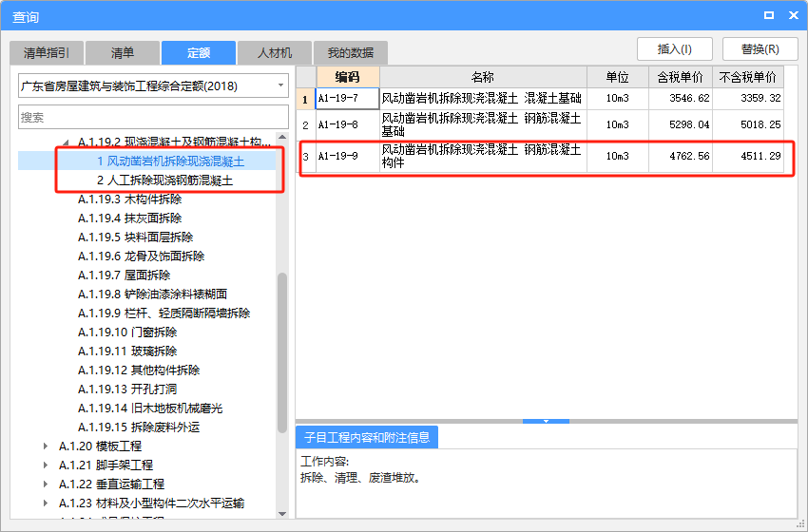Select the 定额 tab

pos(199,53)
